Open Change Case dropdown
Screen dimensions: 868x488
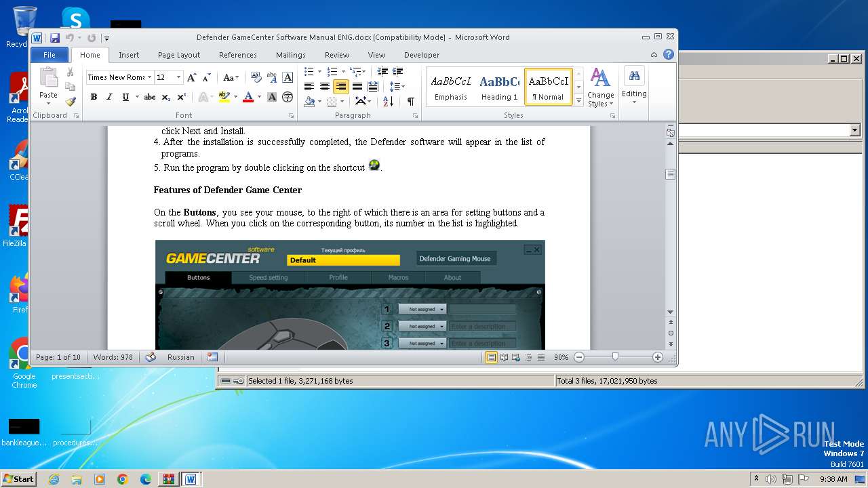(x=231, y=77)
